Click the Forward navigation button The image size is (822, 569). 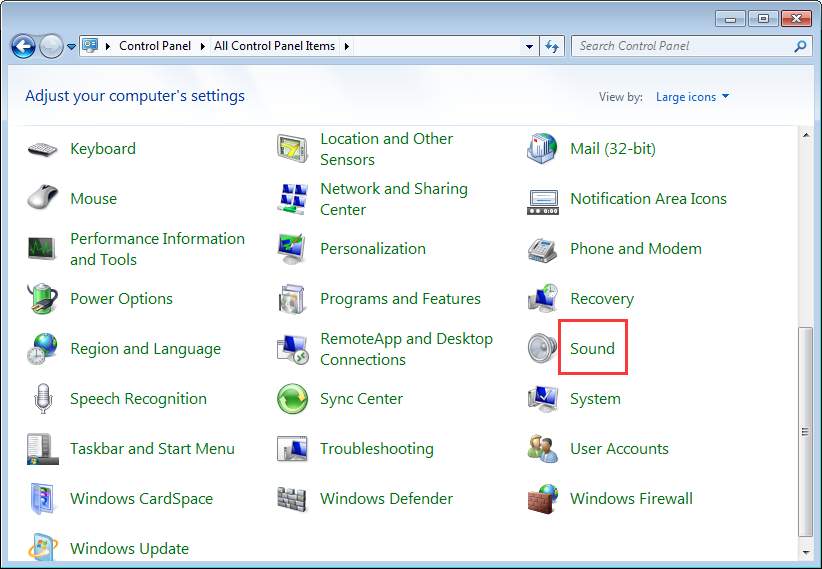pos(51,47)
